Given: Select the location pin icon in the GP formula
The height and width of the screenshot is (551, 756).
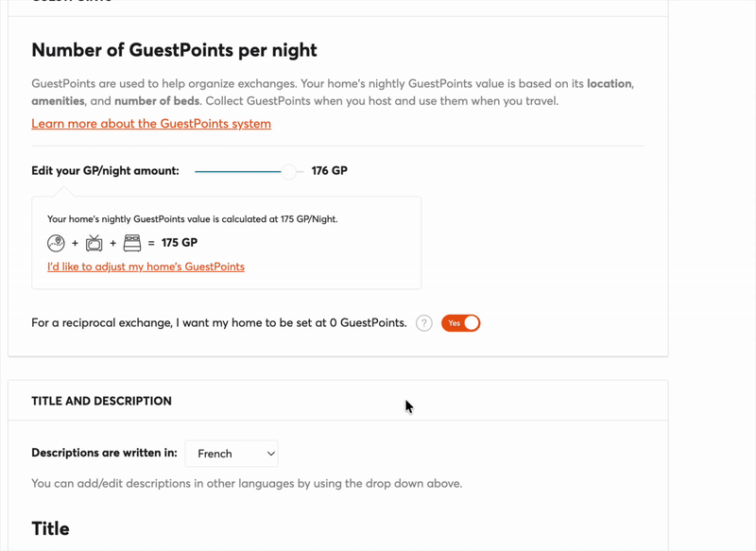Looking at the screenshot, I should (x=55, y=244).
